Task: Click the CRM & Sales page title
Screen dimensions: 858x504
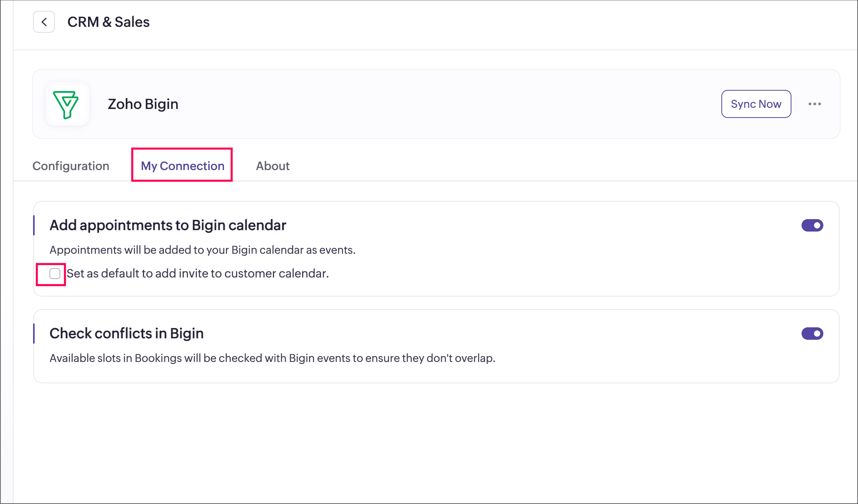Action: pos(108,22)
